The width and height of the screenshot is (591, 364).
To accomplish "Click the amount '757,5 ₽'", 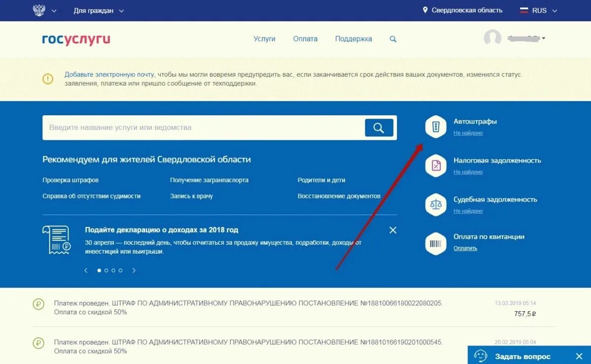I will point(525,314).
